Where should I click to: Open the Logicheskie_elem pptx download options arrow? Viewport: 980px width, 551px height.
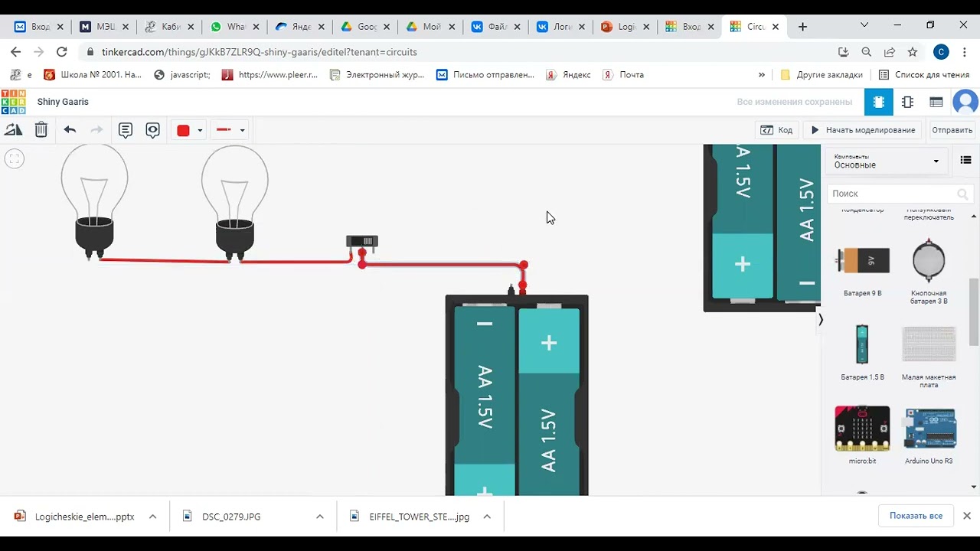coord(152,517)
